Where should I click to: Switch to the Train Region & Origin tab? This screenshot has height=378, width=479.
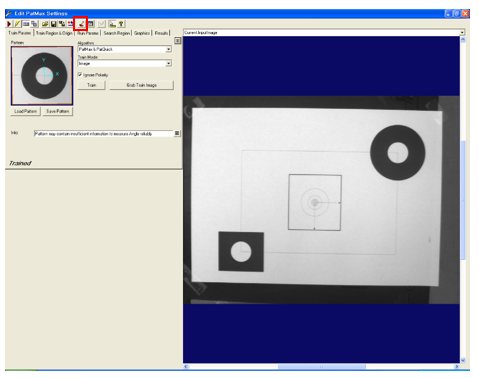pos(54,33)
